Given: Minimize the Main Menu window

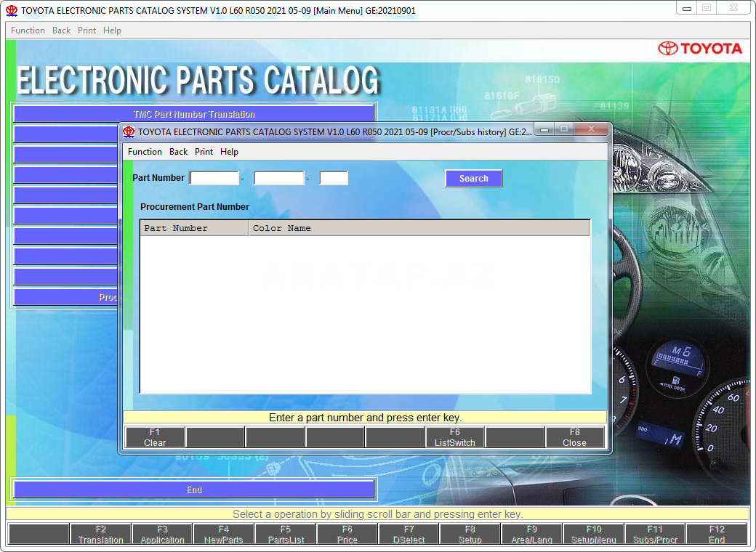Looking at the screenshot, I should pos(686,8).
